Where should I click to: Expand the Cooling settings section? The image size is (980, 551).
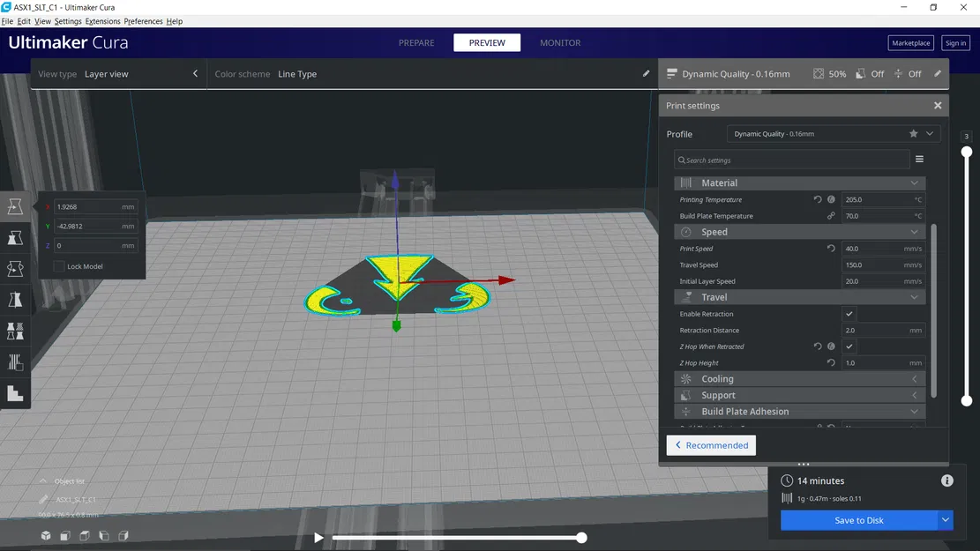tap(799, 378)
